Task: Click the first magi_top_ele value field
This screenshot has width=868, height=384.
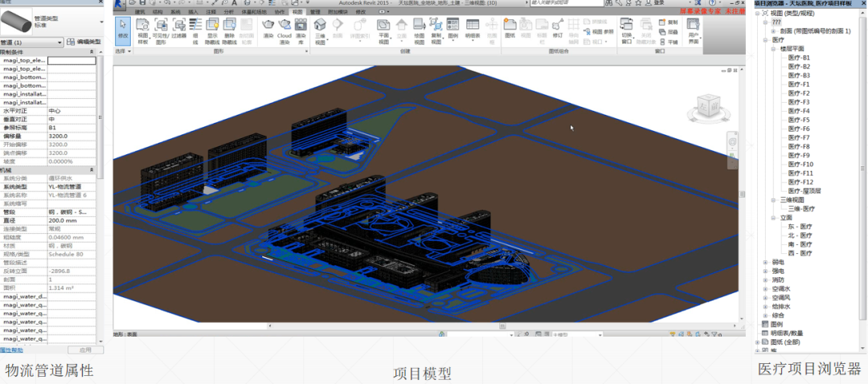Action: coord(72,60)
